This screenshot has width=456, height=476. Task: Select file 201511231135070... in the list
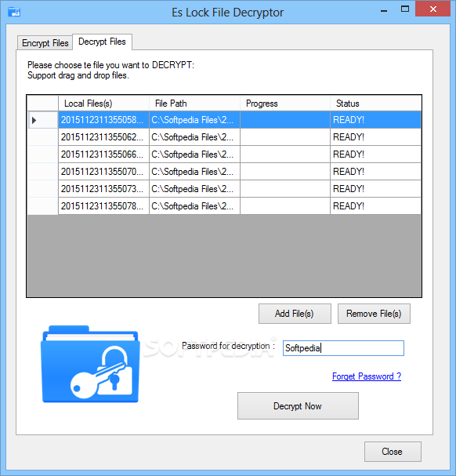(103, 172)
